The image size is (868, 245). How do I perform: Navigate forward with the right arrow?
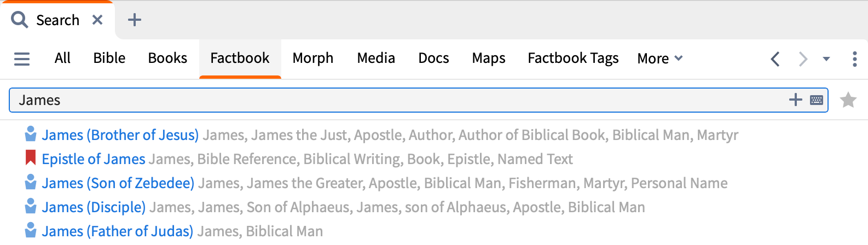[x=803, y=59]
